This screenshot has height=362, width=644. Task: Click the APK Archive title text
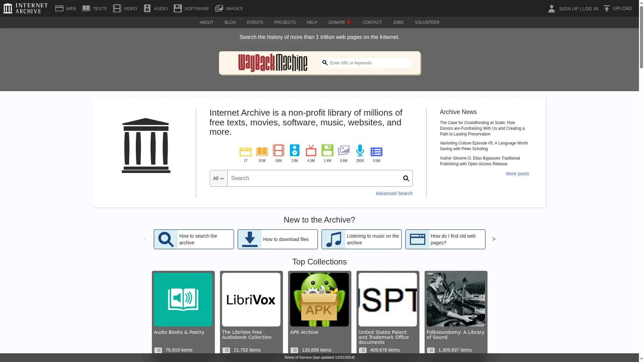coord(304,332)
